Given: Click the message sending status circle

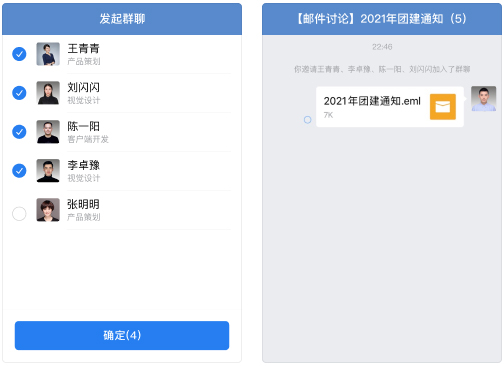Looking at the screenshot, I should point(308,120).
